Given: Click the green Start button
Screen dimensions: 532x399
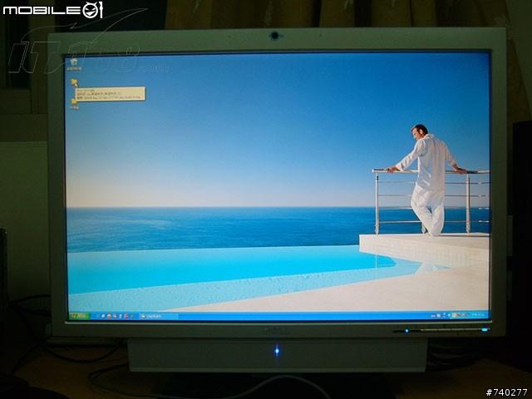Looking at the screenshot, I should (x=80, y=316).
